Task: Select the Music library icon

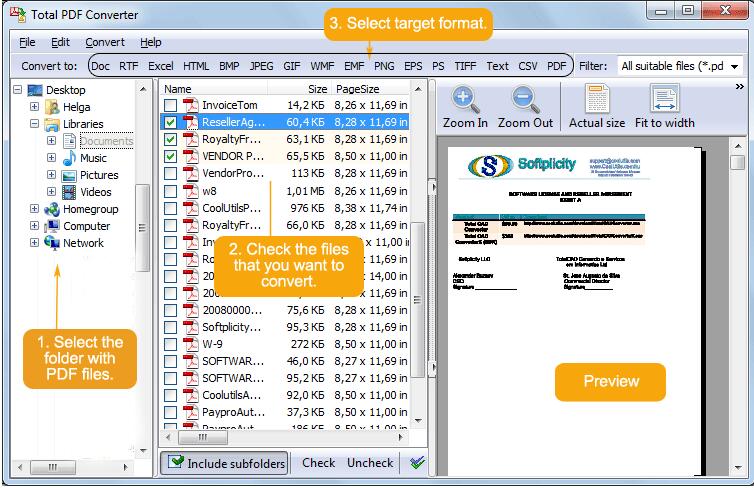Action: point(69,158)
